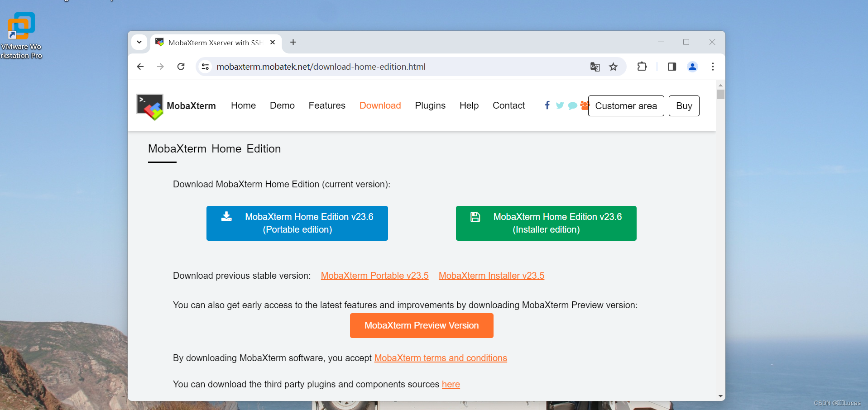Click the Buy button
868x410 pixels.
[684, 106]
